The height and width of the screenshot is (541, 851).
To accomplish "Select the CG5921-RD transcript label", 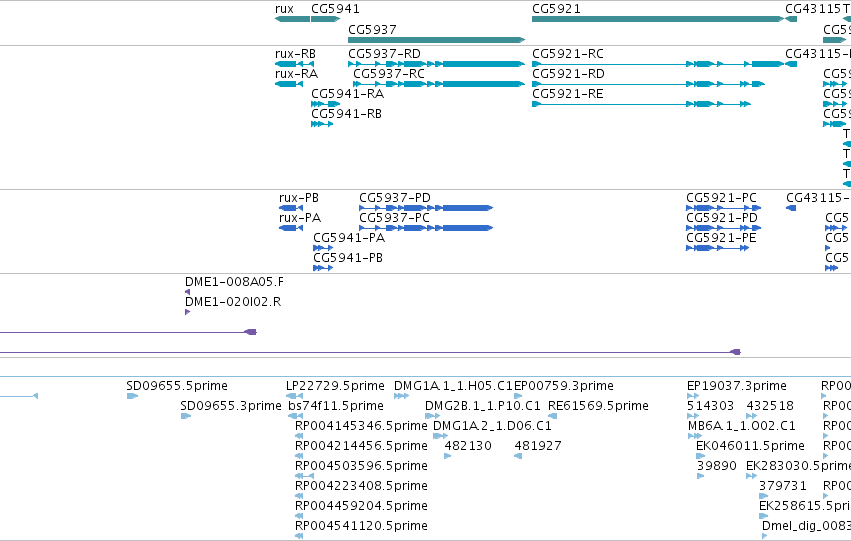I will [x=568, y=74].
